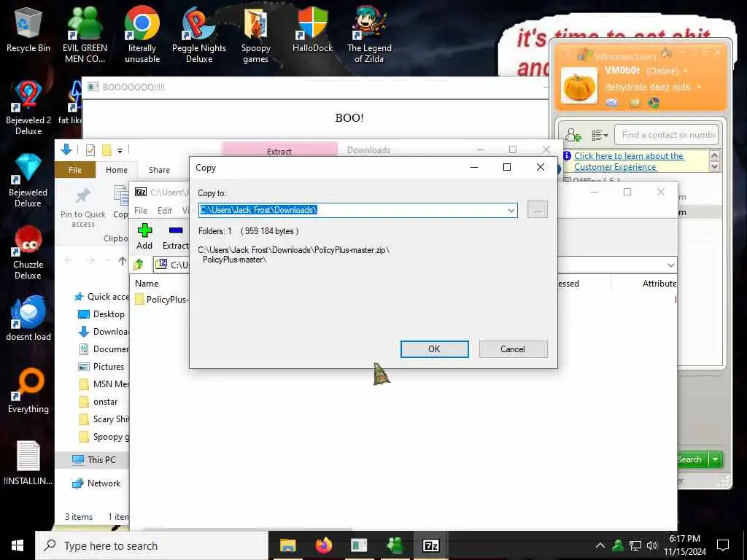
Task: Open the Customer Experience link in Messenger
Action: [x=629, y=161]
